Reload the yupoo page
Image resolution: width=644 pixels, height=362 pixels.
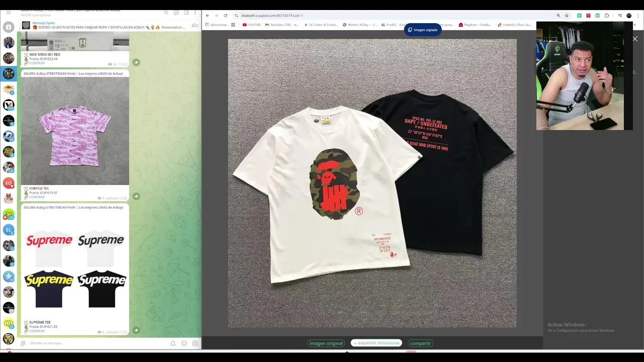[225, 16]
